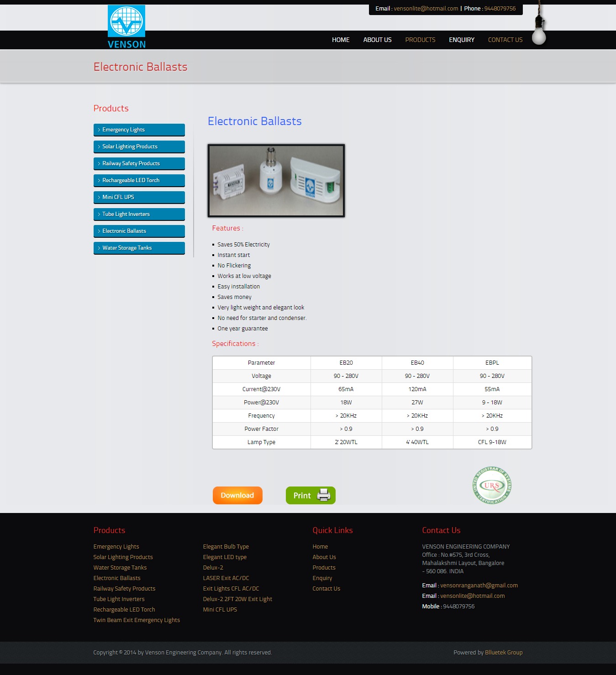
Task: Click the vensonlite@hotmail.com header email link
Action: tap(426, 9)
